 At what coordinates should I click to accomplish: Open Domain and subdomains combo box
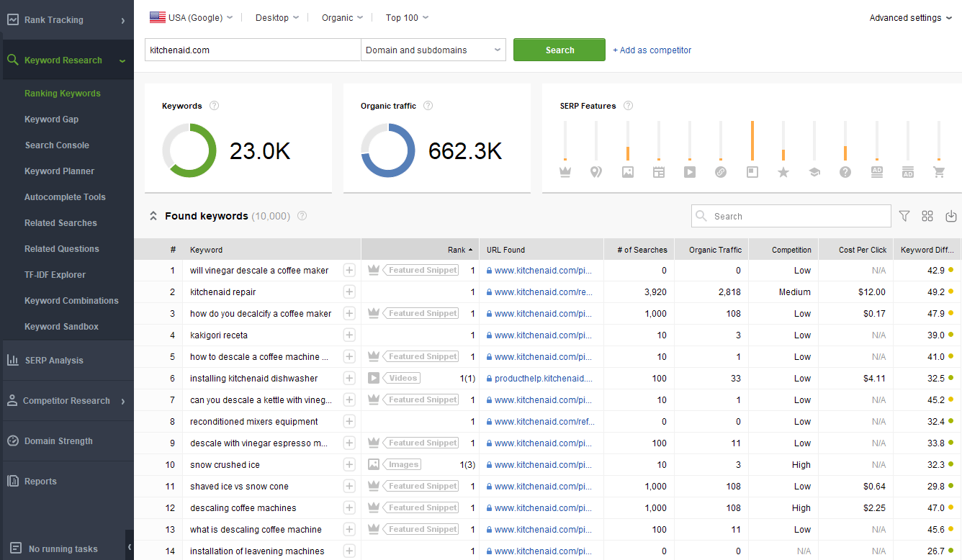(x=433, y=50)
